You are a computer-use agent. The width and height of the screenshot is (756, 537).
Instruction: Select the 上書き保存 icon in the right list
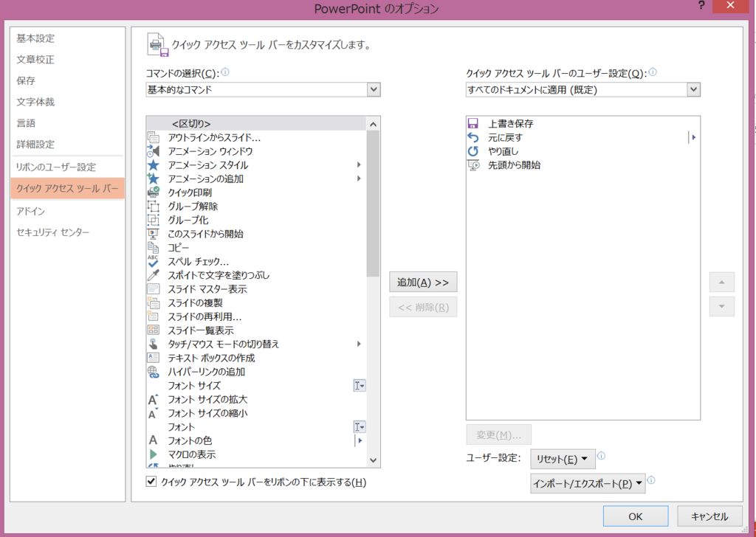(472, 124)
